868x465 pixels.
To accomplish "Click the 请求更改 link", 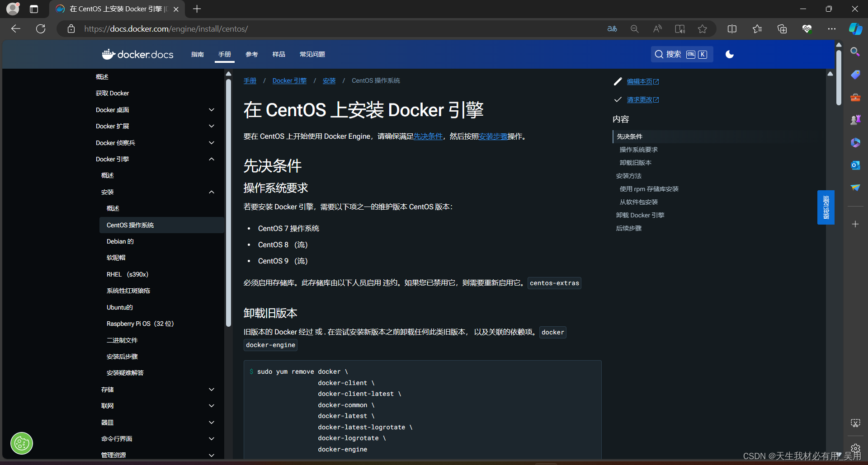I will tap(643, 99).
